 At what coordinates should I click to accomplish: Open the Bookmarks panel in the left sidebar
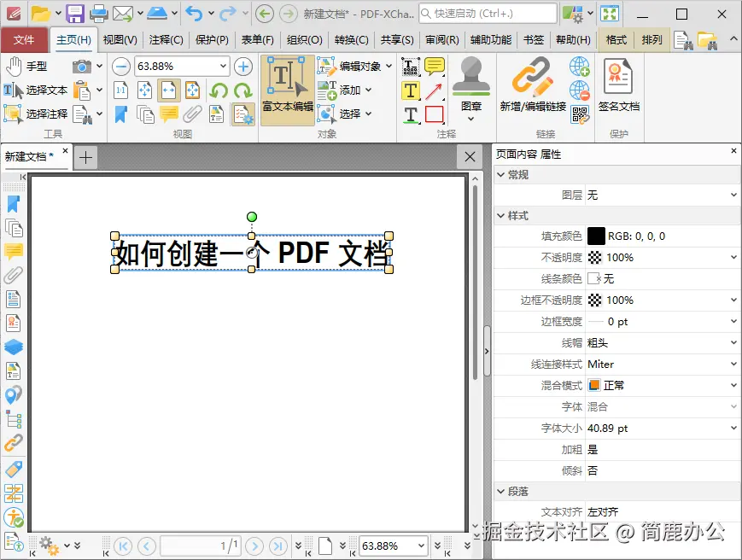click(13, 203)
